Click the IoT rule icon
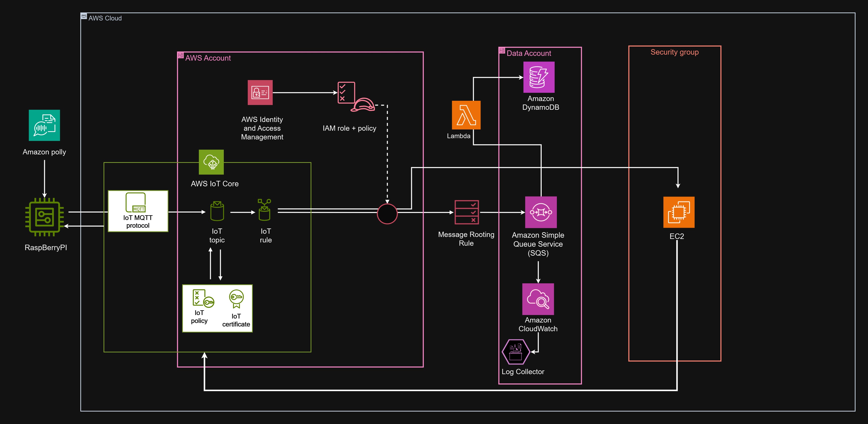Screen dimensions: 868x424 coord(264,210)
